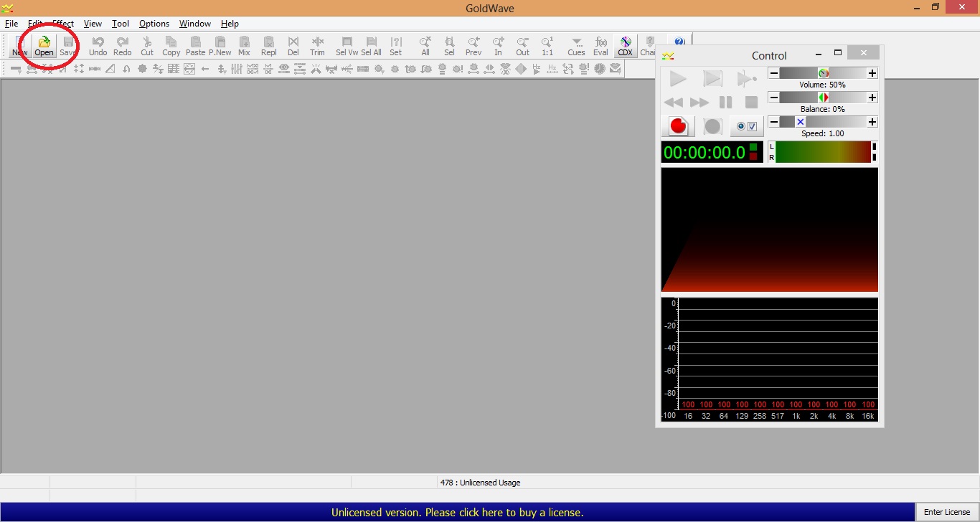Increase balance with the plus button

click(872, 98)
